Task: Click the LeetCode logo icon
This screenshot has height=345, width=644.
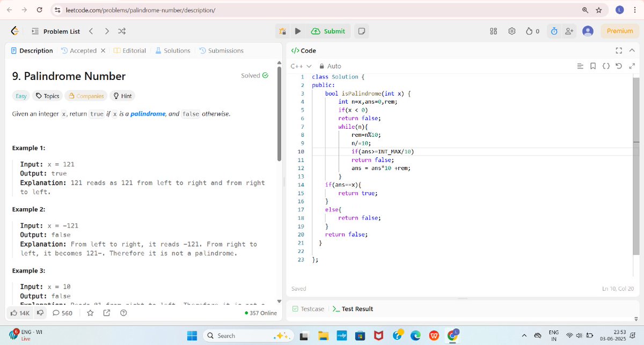Action: pos(15,31)
